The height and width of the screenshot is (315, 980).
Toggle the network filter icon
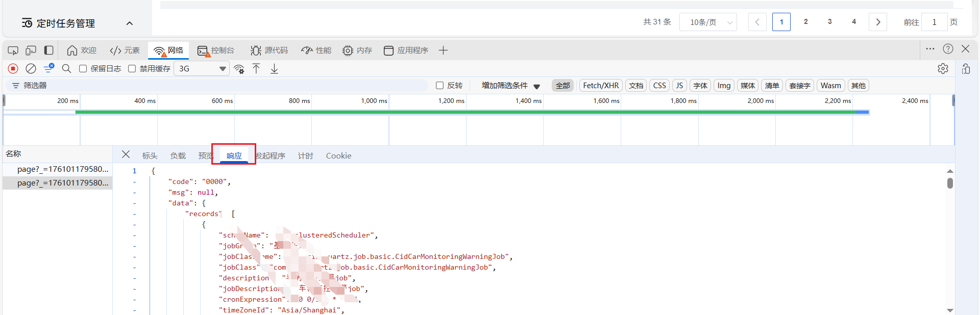pos(48,68)
